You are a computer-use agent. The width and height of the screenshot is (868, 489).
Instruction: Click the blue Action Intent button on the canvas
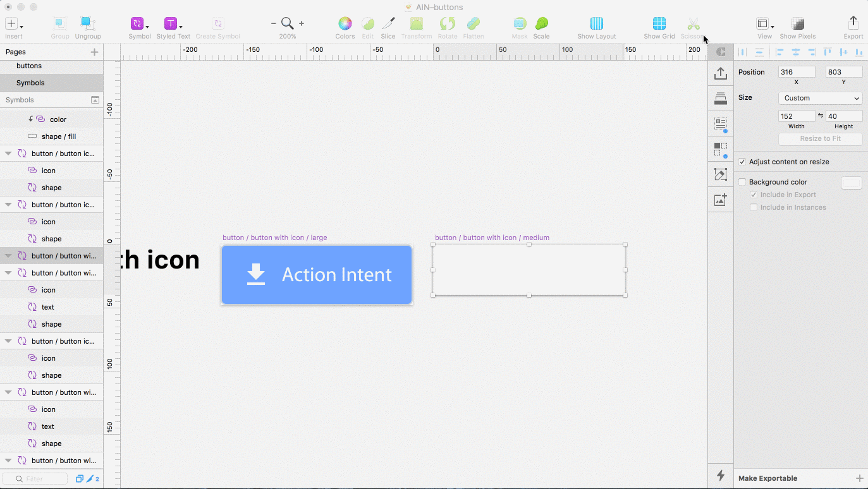click(x=317, y=275)
